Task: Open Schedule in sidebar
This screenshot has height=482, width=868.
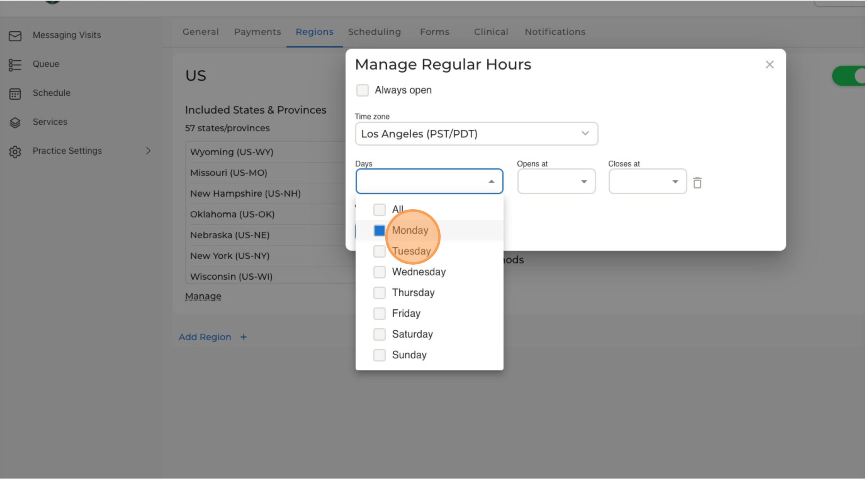Action: coord(51,93)
